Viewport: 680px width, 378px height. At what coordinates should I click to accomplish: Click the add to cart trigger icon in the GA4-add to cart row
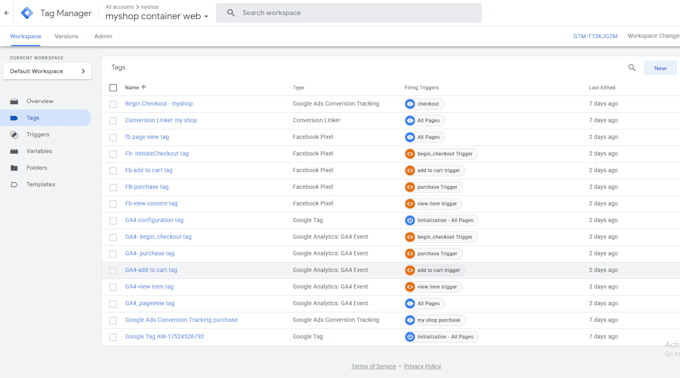(x=410, y=270)
